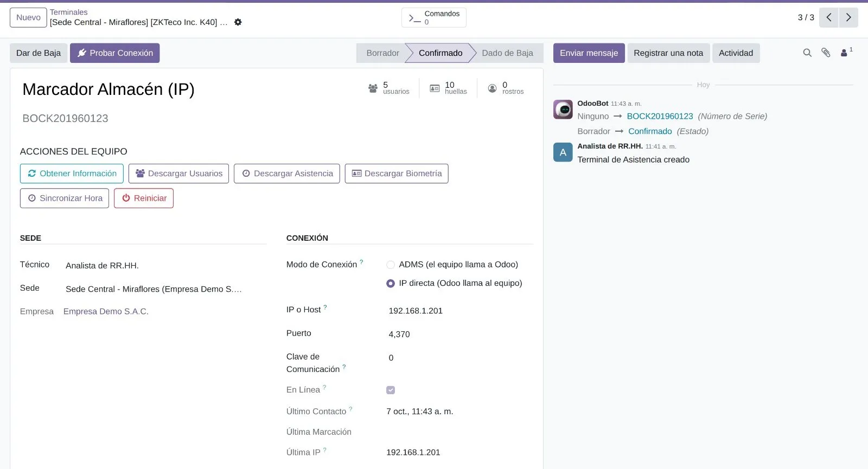
Task: Open attachments via the paperclip icon
Action: 826,53
